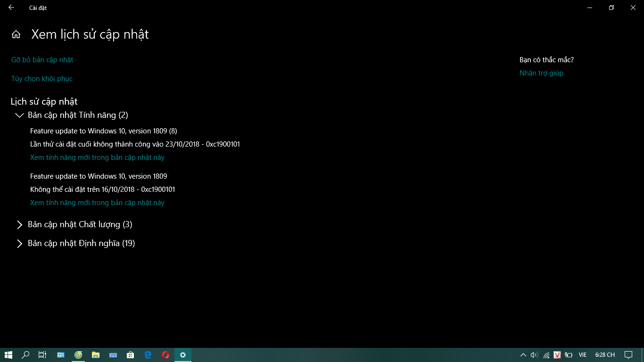Open Microsoft Store from the taskbar
The height and width of the screenshot is (362, 644).
[130, 355]
